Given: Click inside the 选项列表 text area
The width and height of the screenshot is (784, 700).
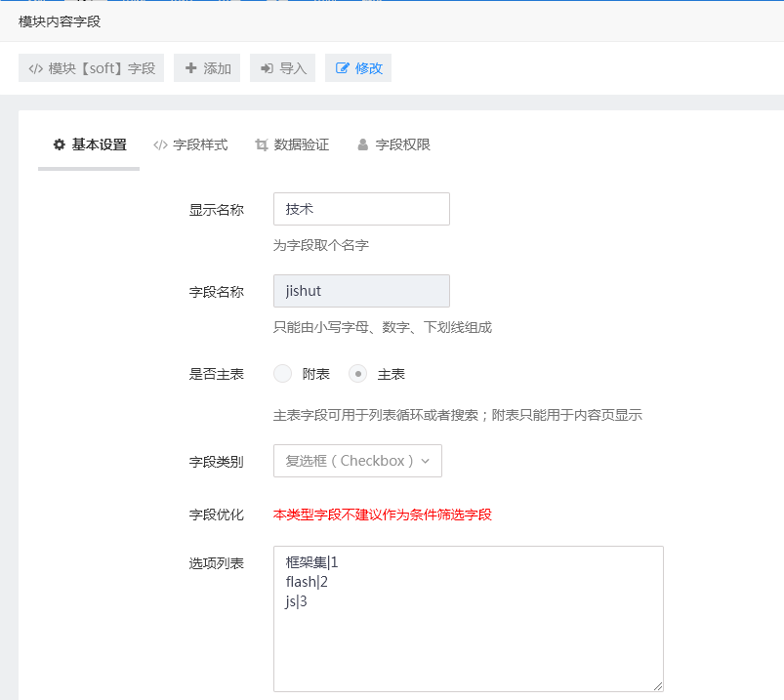Looking at the screenshot, I should tap(468, 635).
